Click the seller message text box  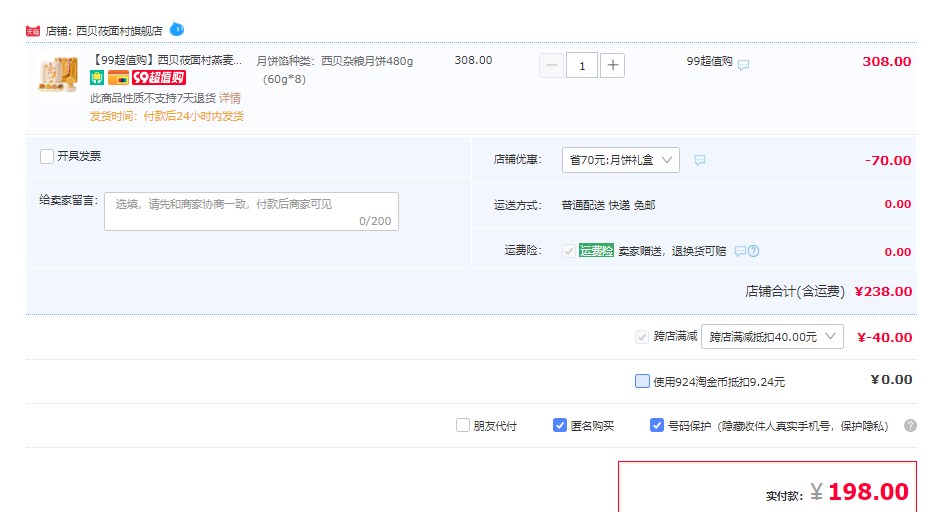[x=251, y=211]
